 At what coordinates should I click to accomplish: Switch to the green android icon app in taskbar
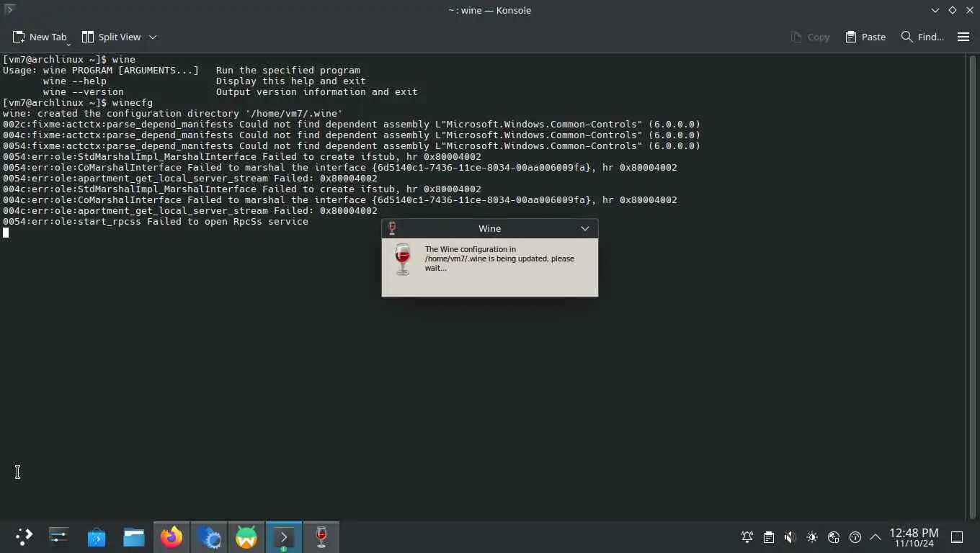[x=246, y=536]
